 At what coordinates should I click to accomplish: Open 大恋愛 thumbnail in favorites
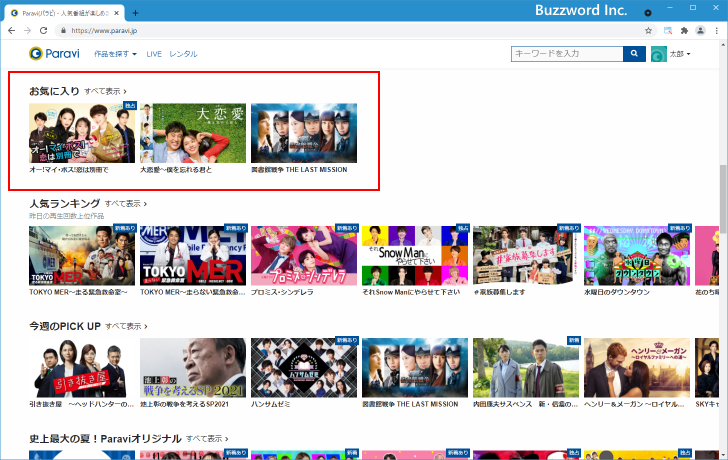[193, 133]
